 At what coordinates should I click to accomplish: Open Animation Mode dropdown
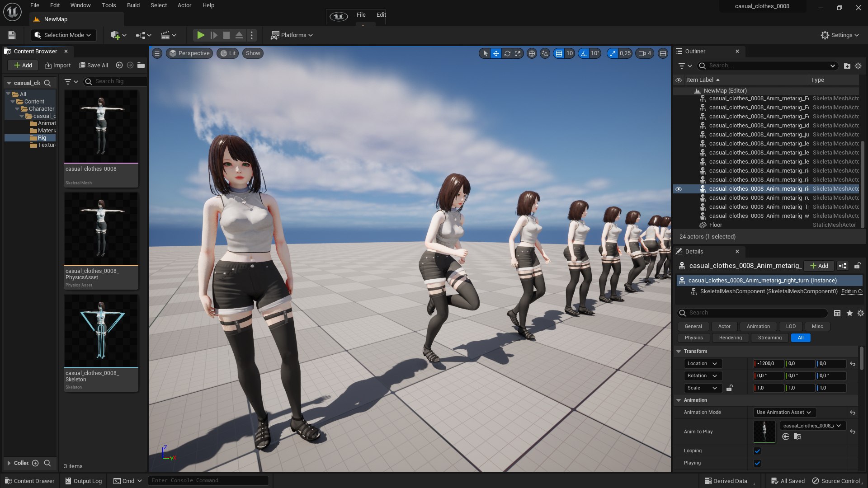coord(784,413)
